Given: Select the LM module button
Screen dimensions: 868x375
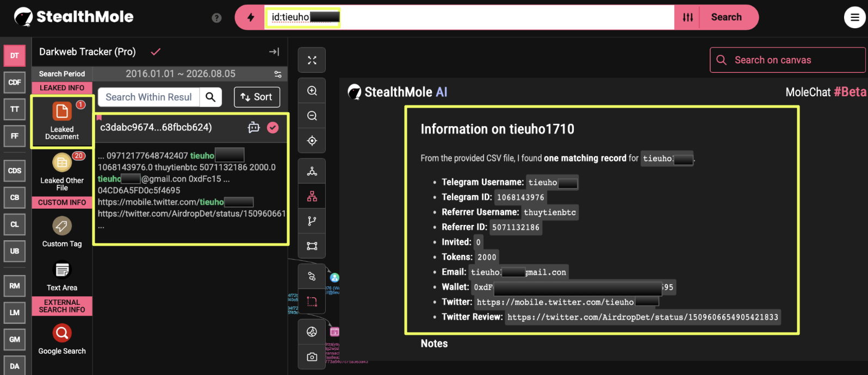Looking at the screenshot, I should (15, 312).
